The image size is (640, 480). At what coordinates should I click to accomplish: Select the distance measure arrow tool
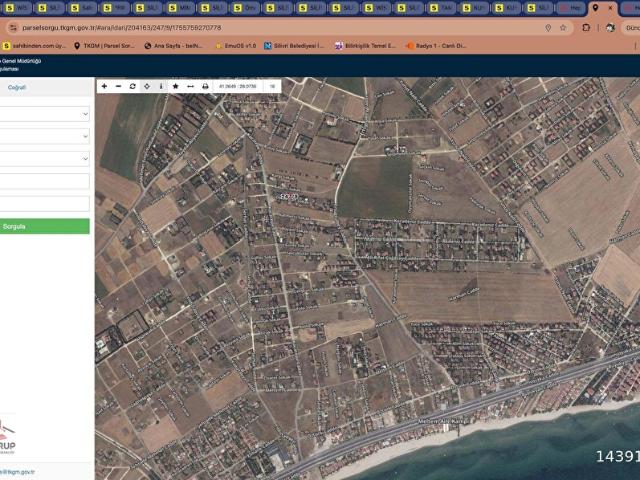(x=191, y=86)
